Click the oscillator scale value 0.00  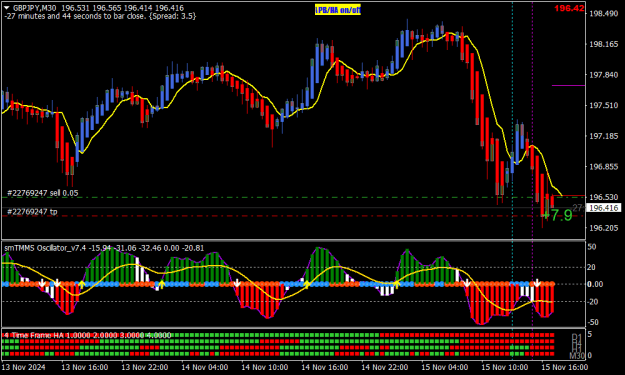(595, 284)
